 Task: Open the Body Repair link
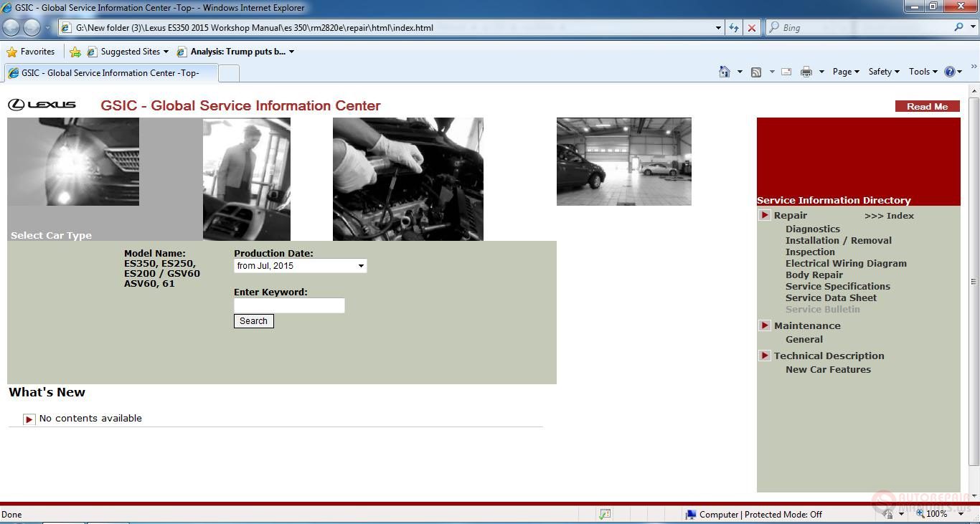[x=814, y=275]
